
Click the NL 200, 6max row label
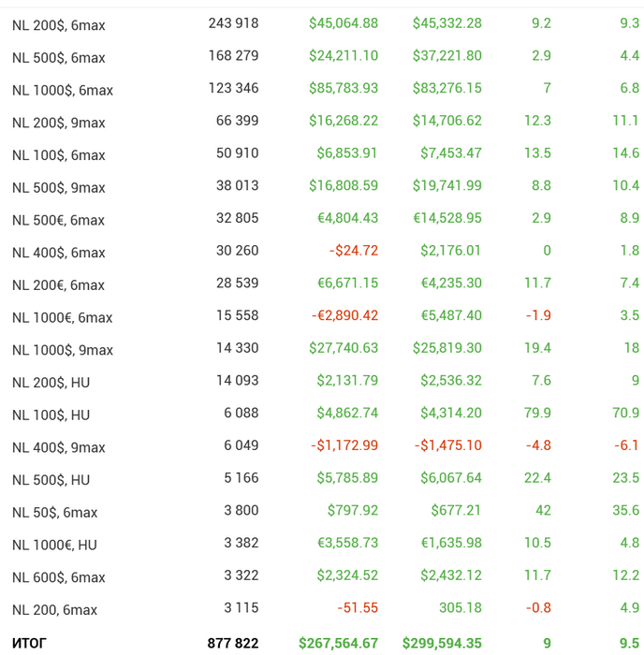click(x=54, y=610)
